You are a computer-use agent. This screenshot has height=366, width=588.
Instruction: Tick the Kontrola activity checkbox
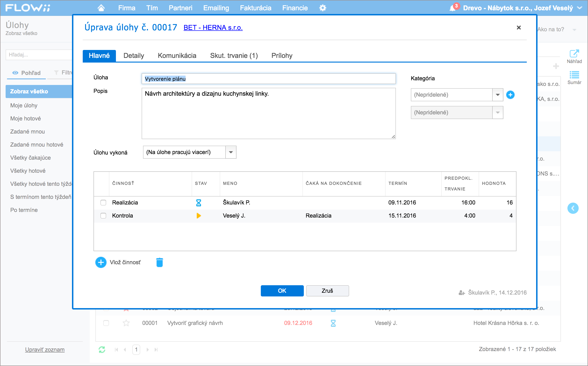click(103, 216)
